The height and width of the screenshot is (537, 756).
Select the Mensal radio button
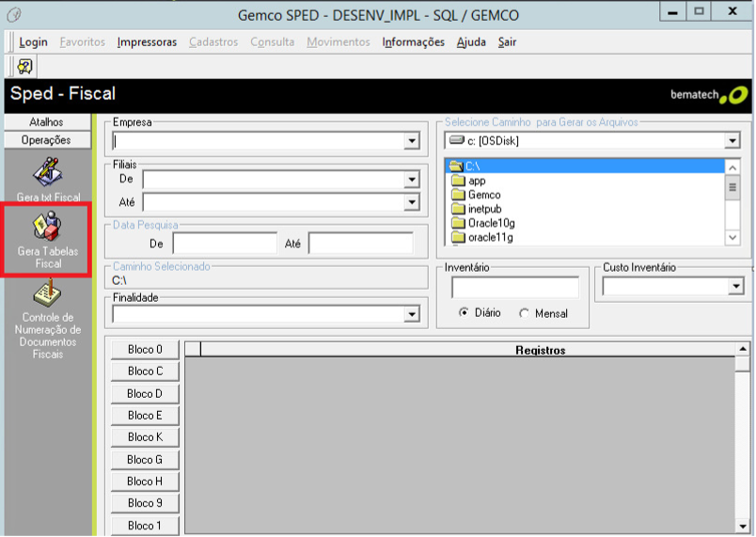pos(524,313)
